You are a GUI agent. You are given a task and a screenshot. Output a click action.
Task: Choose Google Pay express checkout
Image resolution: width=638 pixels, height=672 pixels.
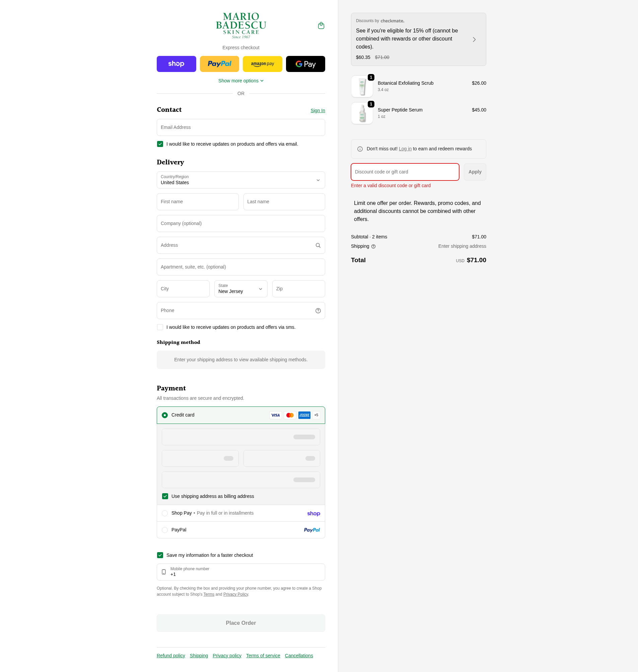tap(305, 64)
